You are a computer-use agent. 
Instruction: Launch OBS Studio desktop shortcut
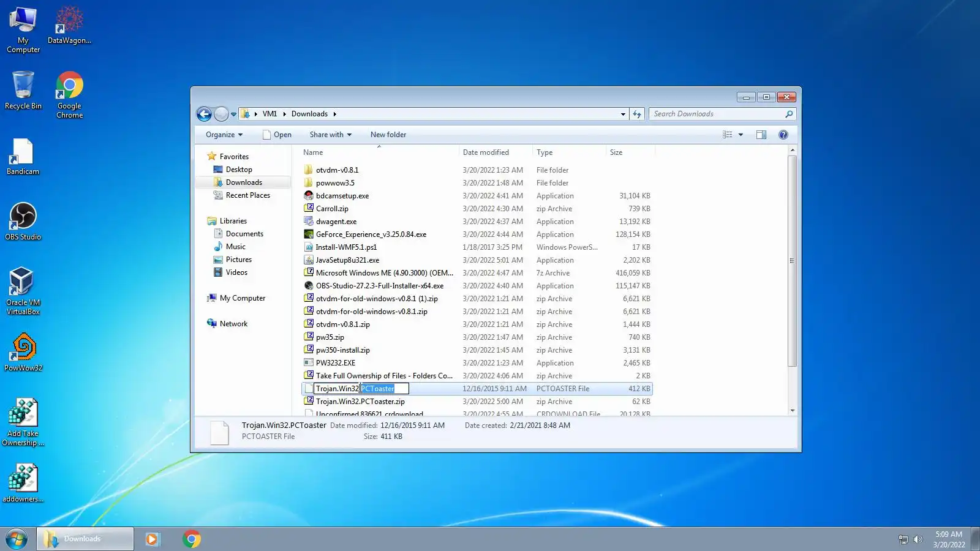click(x=23, y=222)
